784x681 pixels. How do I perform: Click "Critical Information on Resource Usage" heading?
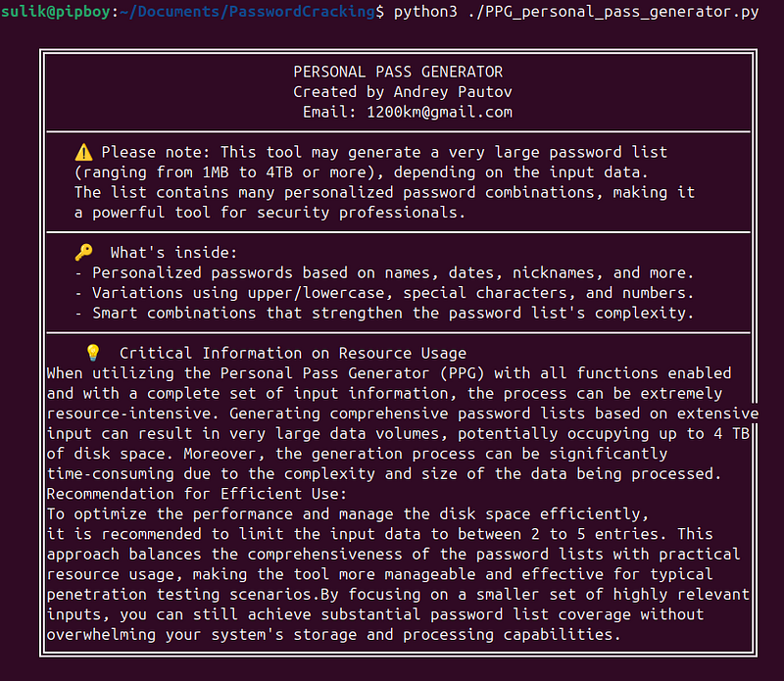tap(293, 353)
